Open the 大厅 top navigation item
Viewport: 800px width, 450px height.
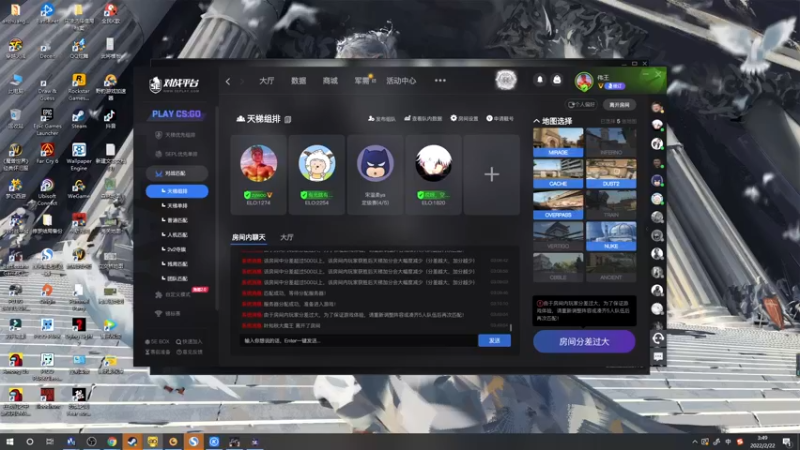pos(266,81)
